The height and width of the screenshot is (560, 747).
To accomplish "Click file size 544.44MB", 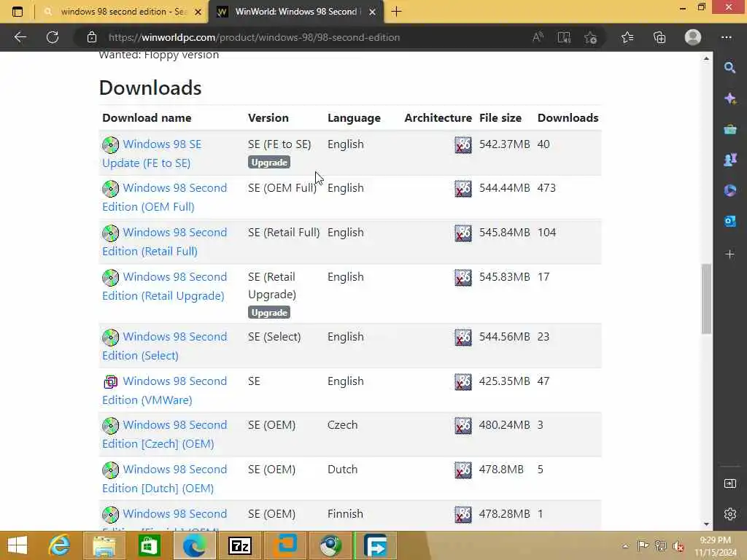I will [x=505, y=188].
